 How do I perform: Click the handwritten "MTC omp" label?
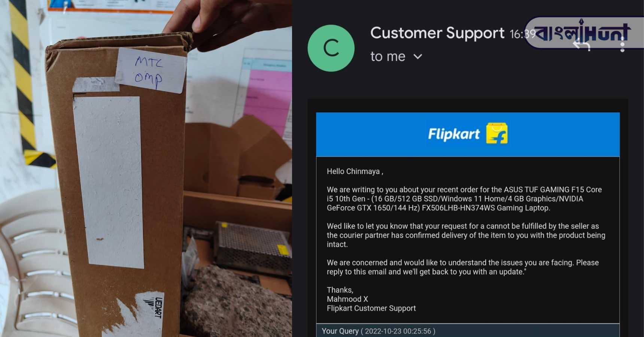[151, 70]
